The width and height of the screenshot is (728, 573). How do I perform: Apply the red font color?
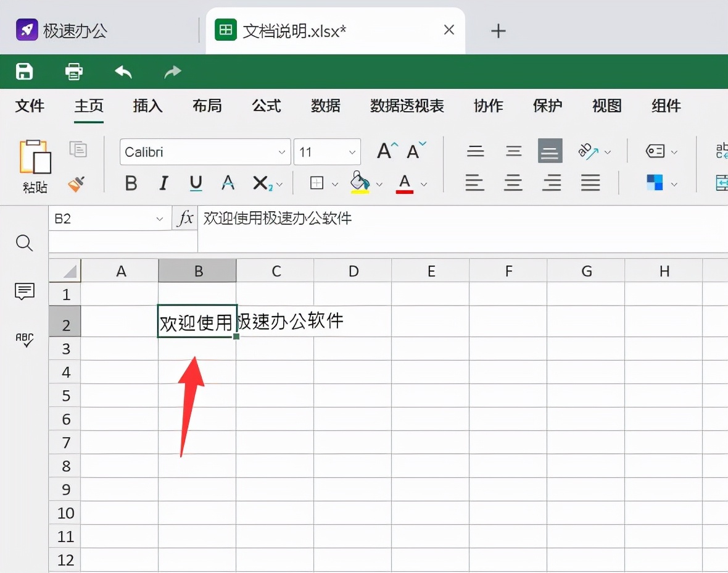[x=405, y=183]
